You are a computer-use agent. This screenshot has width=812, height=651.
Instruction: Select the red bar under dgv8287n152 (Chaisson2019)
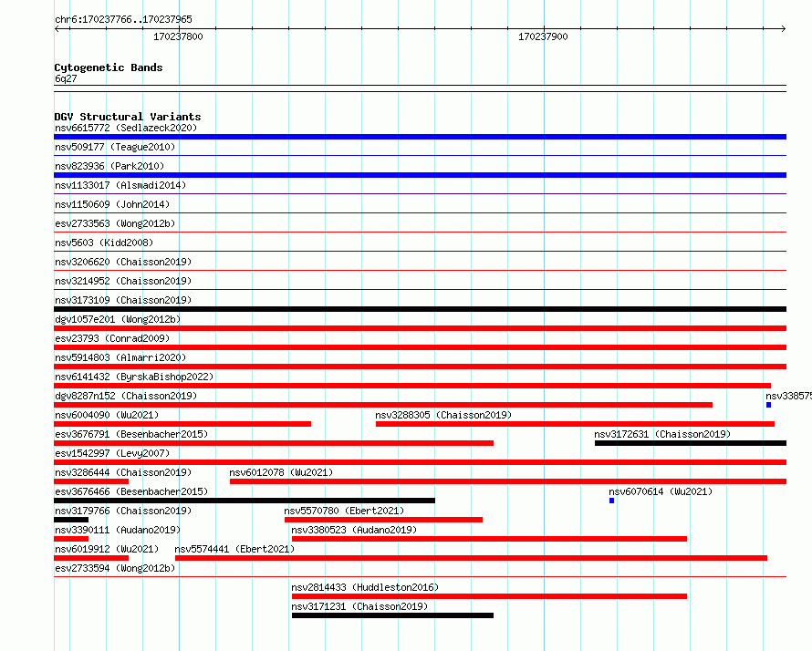tap(383, 405)
